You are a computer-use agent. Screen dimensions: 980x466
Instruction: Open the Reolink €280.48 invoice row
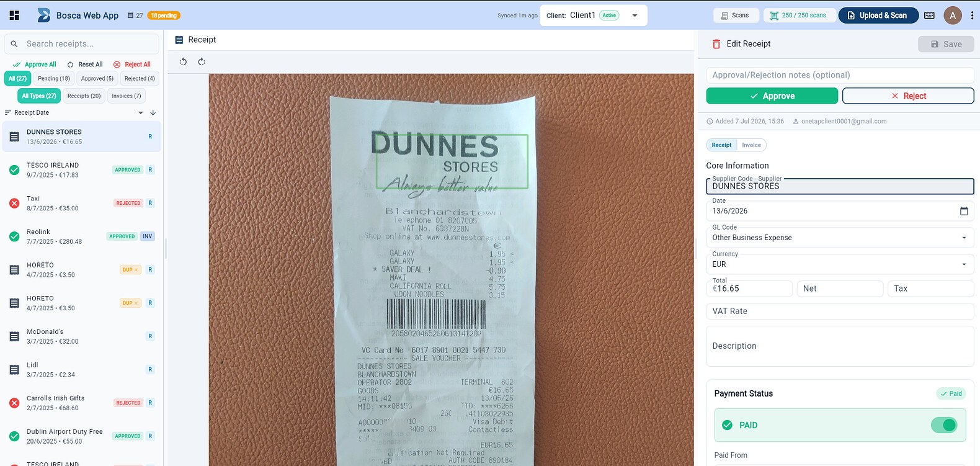82,236
